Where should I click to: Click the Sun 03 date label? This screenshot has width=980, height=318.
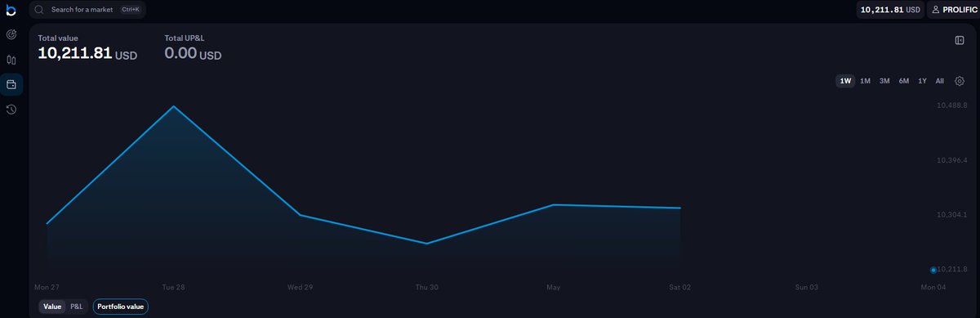click(x=807, y=287)
